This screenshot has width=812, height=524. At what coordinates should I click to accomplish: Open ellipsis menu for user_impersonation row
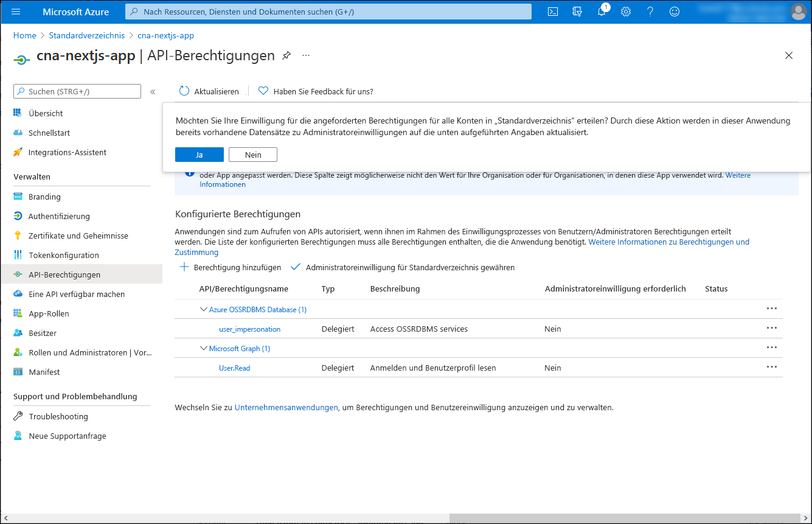(772, 328)
